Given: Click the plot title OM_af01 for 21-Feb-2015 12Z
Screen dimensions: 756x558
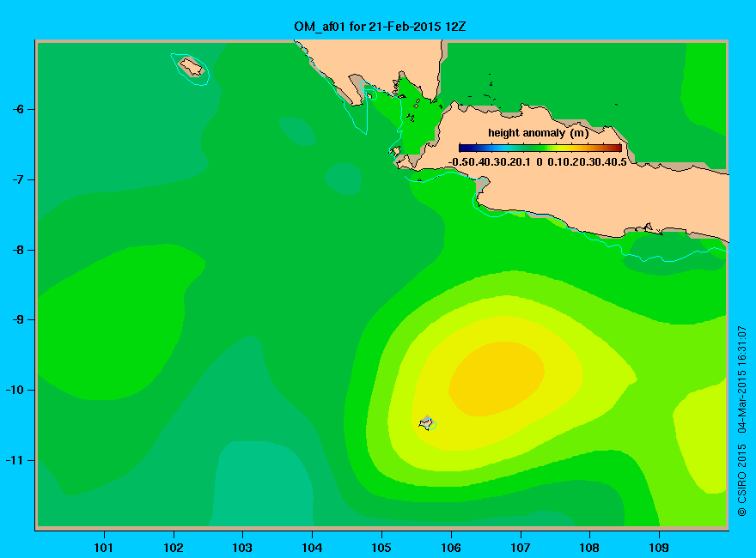Looking at the screenshot, I should coord(380,27).
